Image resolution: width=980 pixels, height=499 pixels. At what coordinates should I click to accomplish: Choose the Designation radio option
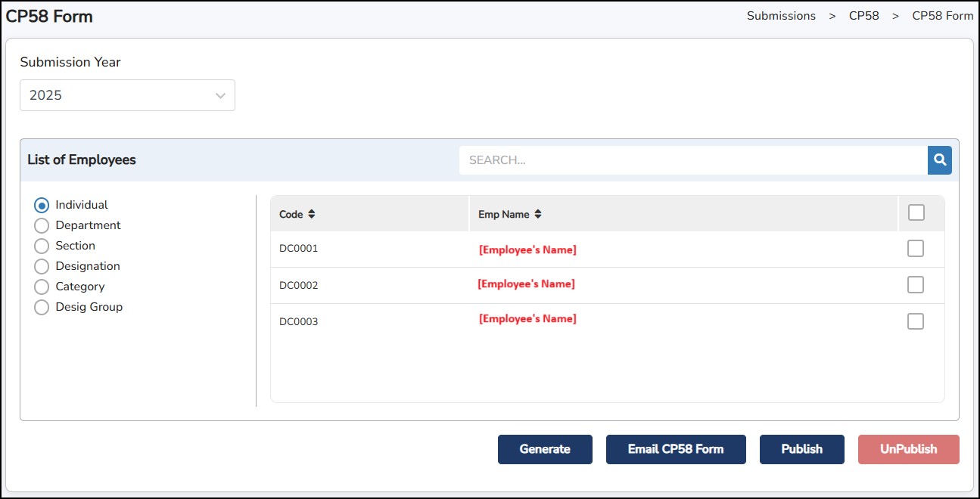point(42,266)
